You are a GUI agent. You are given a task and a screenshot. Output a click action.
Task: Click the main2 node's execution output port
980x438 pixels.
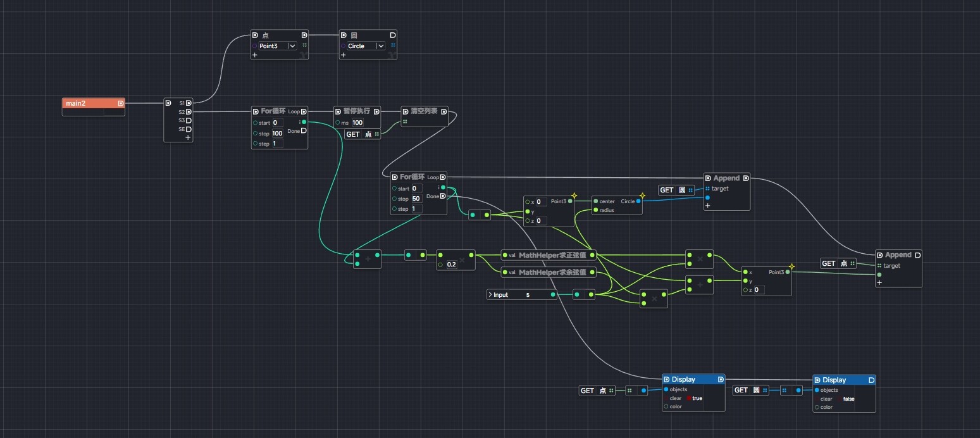[121, 103]
